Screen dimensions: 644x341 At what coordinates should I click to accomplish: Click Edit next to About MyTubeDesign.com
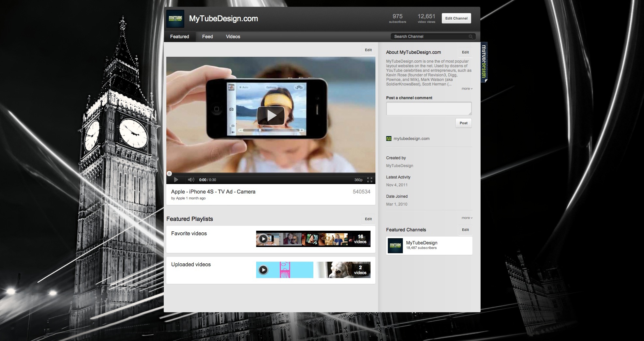[x=465, y=52]
